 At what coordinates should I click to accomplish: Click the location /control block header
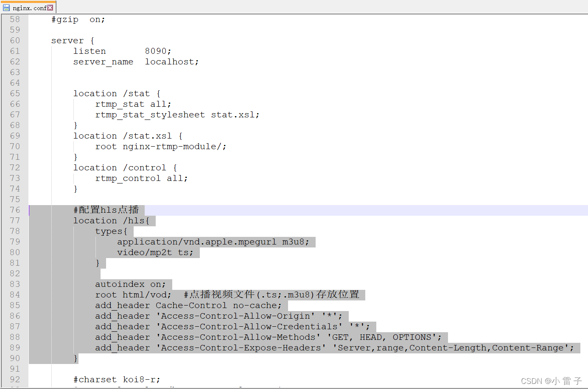pos(124,167)
